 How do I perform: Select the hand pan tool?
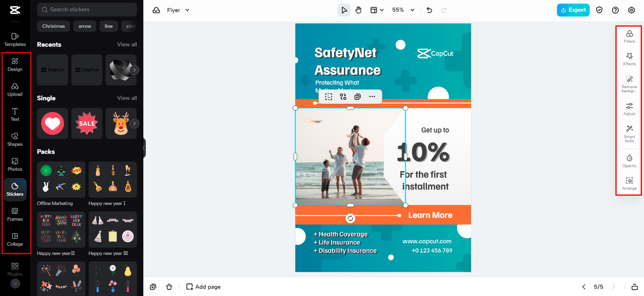coord(358,10)
